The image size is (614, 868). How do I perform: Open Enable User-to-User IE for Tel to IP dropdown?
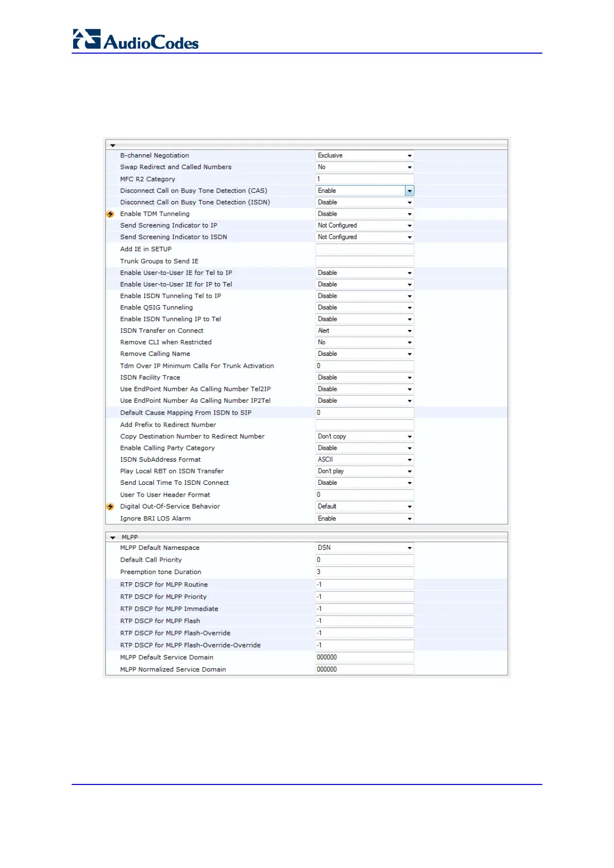(364, 273)
